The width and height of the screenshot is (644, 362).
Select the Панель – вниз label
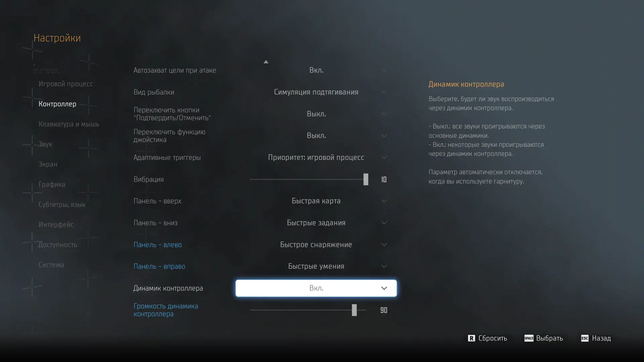[x=155, y=223]
